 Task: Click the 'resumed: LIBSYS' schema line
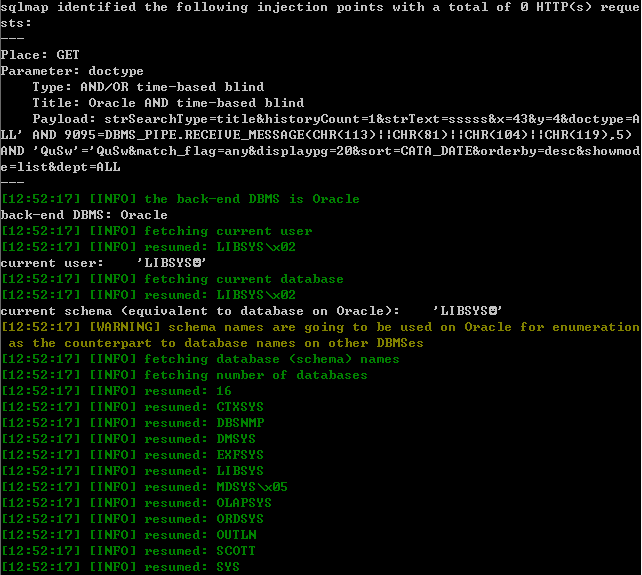(x=133, y=471)
